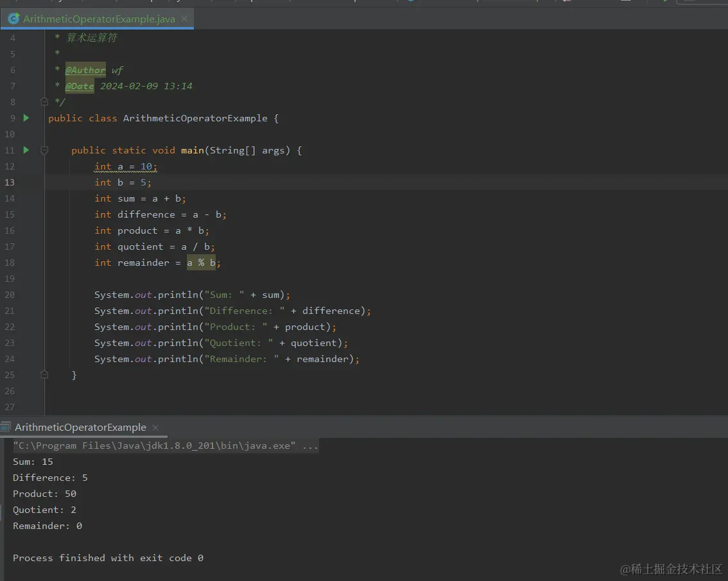The image size is (728, 581).
Task: Click 'int quotient = a / b;' statement
Action: coord(155,247)
